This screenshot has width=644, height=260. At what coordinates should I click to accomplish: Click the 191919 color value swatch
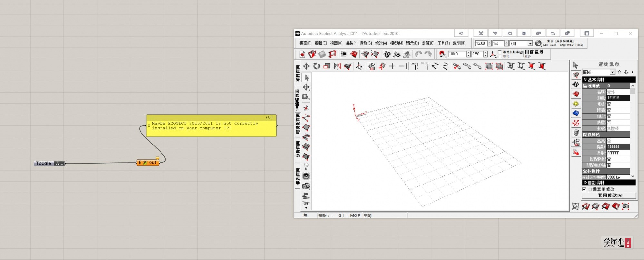pos(618,98)
